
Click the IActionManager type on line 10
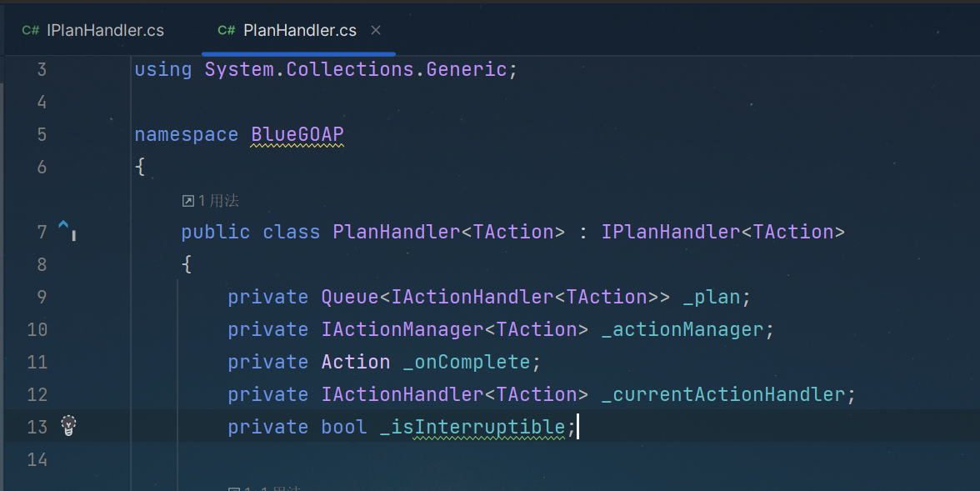(402, 329)
